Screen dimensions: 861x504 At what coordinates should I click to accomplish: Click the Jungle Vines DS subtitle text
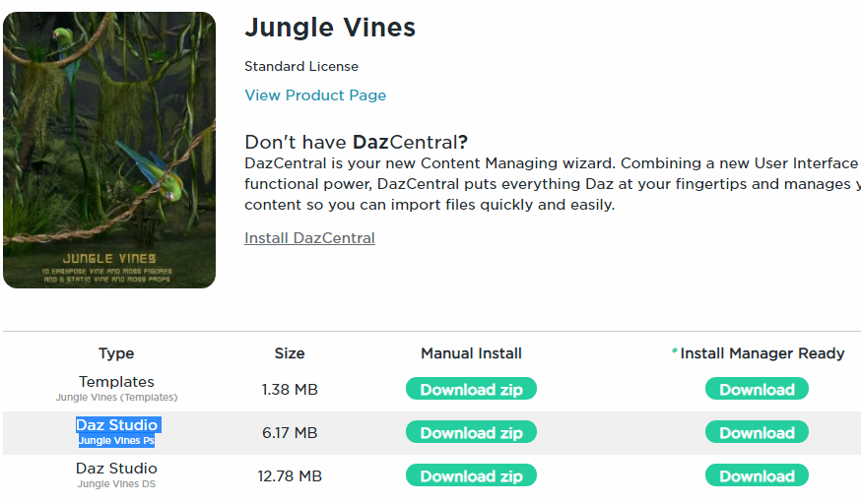point(116,484)
